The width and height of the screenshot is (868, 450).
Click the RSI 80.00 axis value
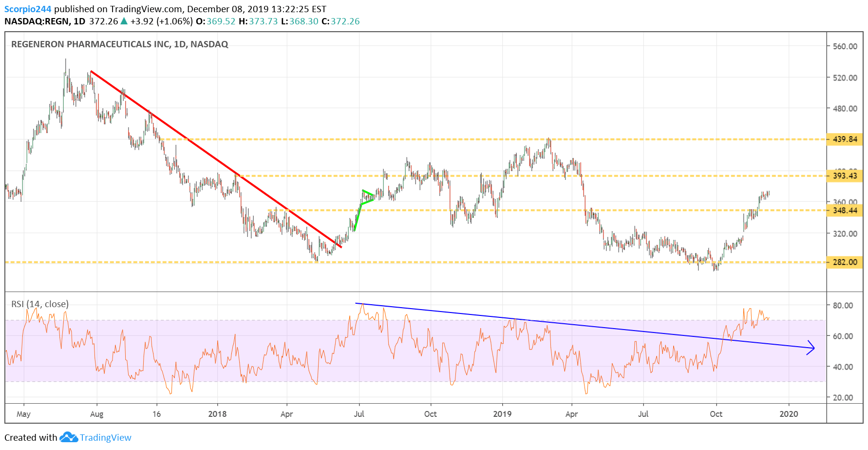coord(843,305)
